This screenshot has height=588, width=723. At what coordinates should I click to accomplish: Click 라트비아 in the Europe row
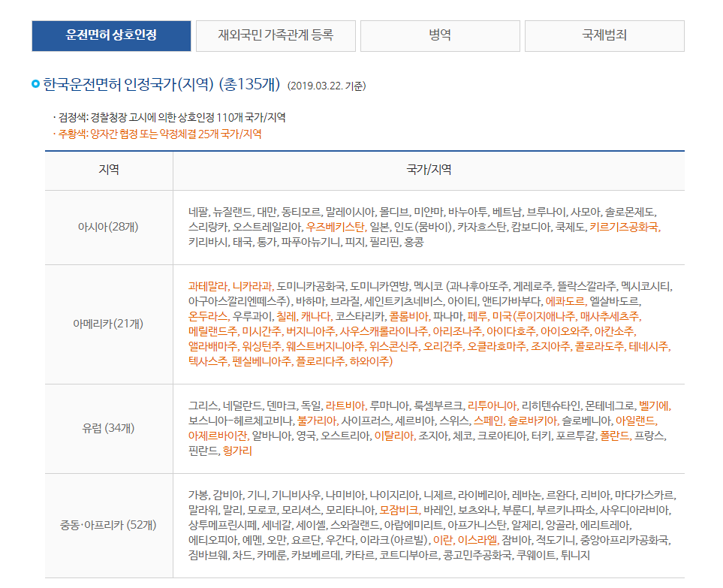(x=345, y=406)
